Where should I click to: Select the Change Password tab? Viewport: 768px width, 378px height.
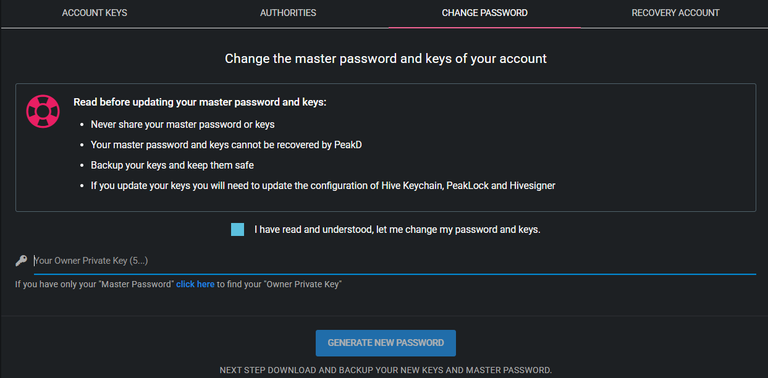(484, 13)
